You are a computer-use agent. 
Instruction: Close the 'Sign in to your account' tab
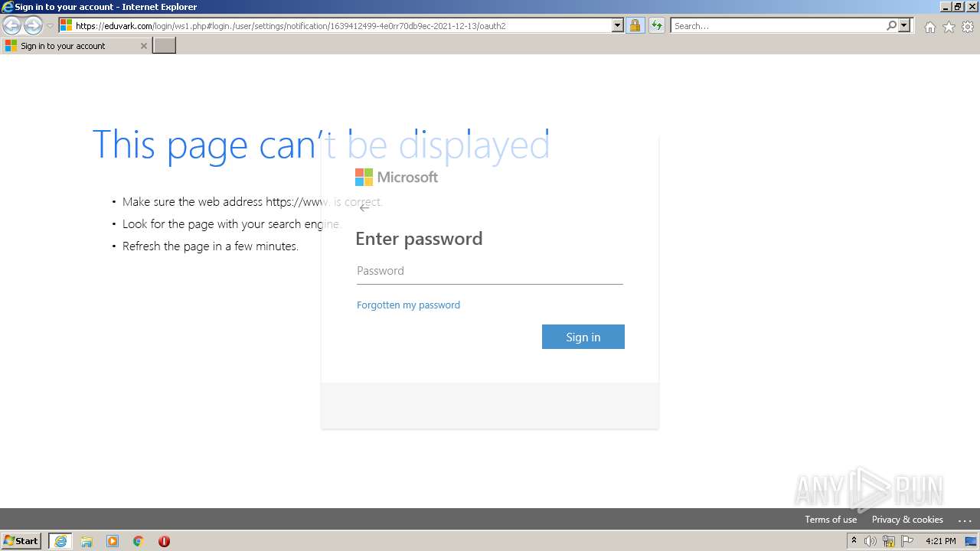[x=143, y=46]
